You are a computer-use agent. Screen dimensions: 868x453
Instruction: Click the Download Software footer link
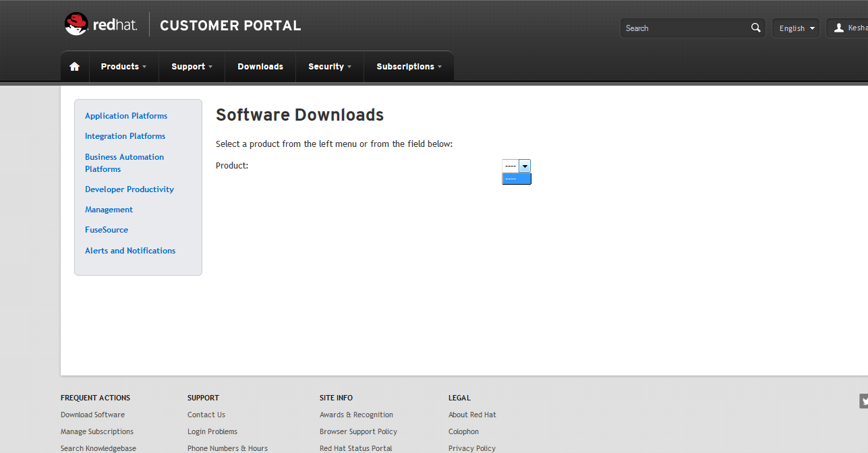(x=92, y=415)
